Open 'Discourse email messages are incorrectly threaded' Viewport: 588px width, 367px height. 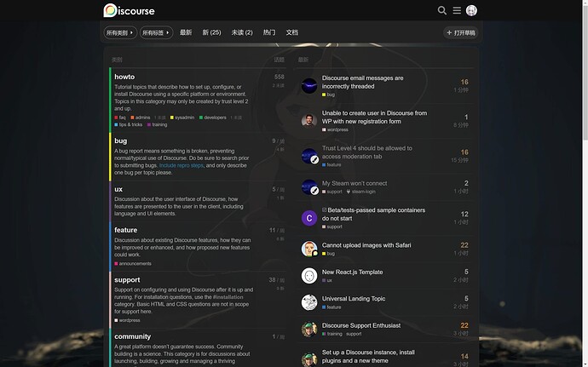(x=362, y=82)
